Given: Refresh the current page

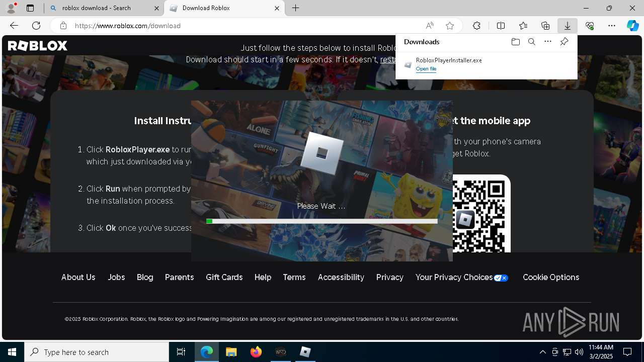Looking at the screenshot, I should [36, 26].
